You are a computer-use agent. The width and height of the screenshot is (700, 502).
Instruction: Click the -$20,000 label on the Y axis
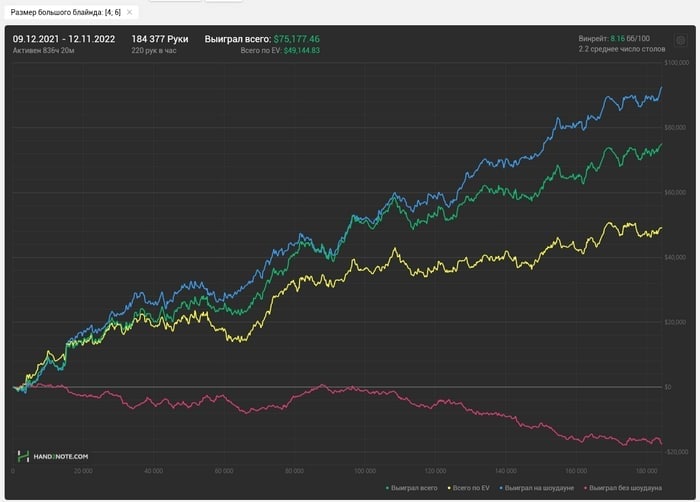(x=676, y=451)
